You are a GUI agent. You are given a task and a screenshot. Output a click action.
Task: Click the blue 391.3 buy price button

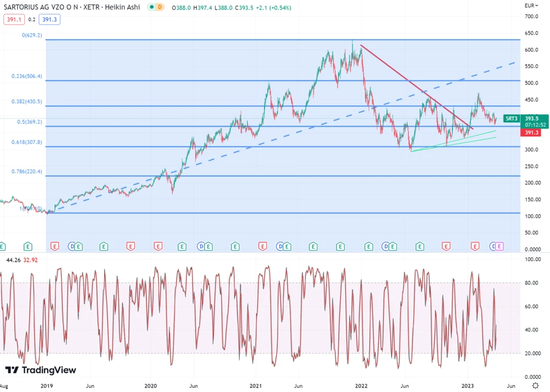[50, 19]
